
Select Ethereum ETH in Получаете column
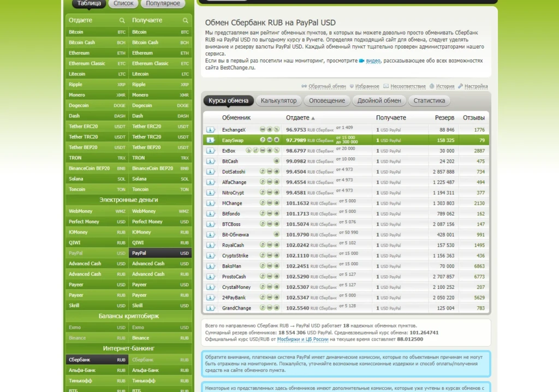pyautogui.click(x=160, y=53)
